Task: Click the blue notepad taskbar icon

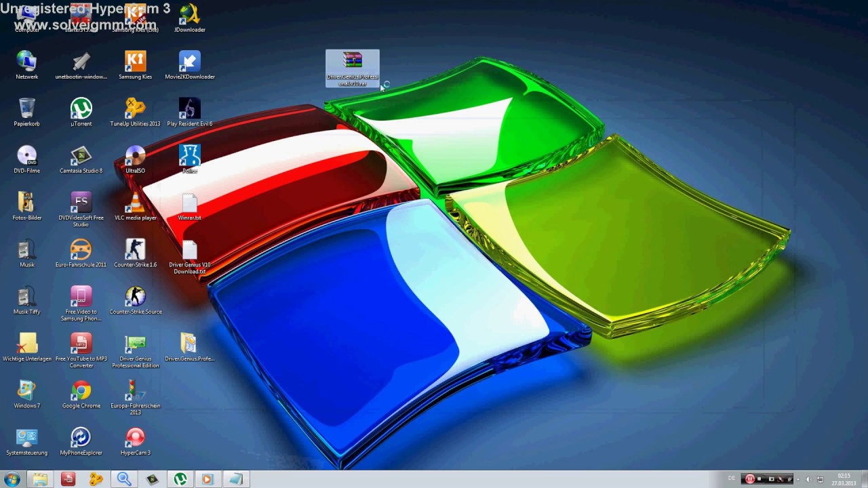Action: pos(236,479)
